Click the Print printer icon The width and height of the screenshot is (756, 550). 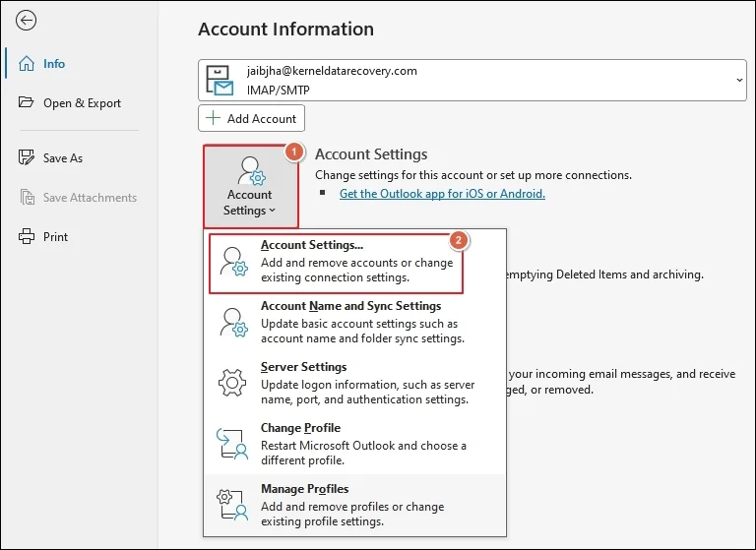[27, 236]
